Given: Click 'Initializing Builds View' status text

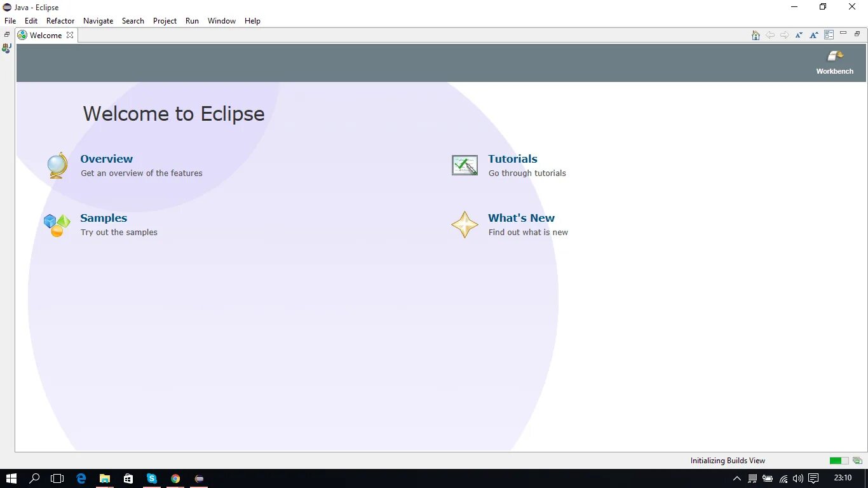Looking at the screenshot, I should 728,461.
